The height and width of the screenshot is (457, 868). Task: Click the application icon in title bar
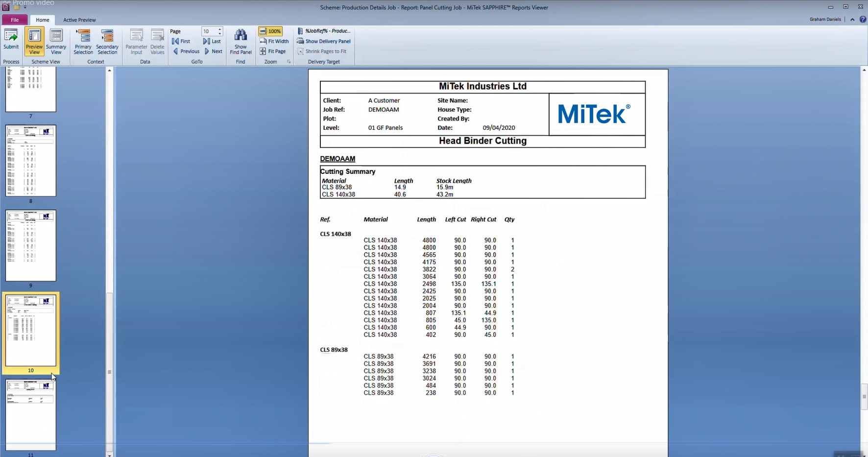(5, 7)
